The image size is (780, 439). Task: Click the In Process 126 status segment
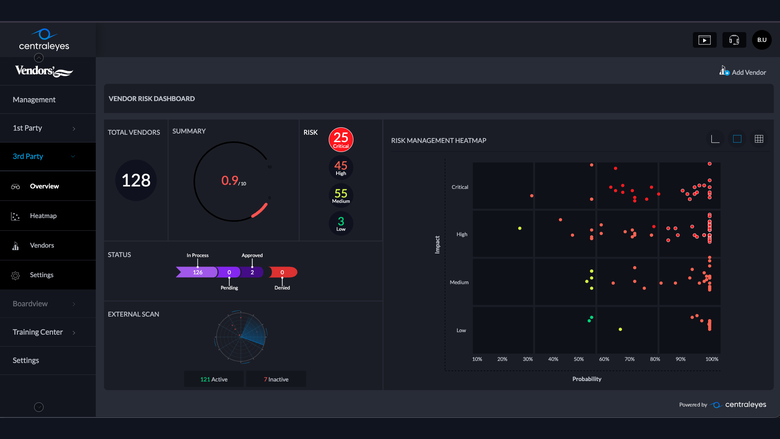[197, 272]
